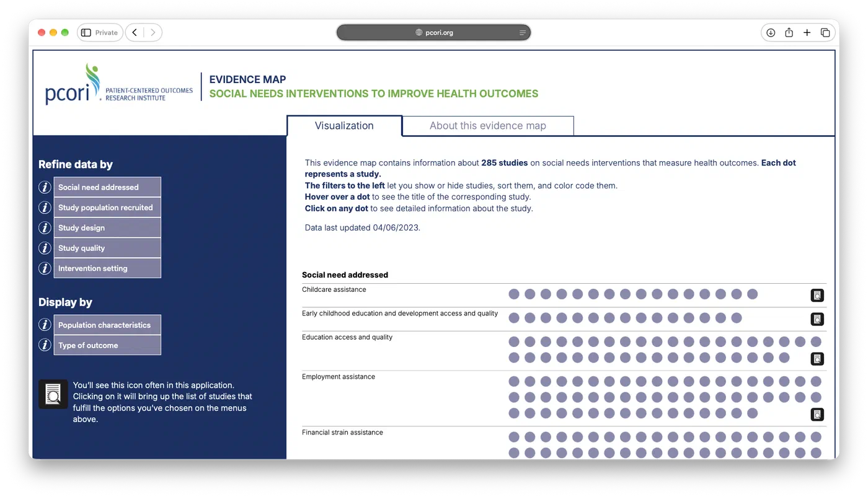
Task: Click the Employment assistance row label
Action: tap(339, 377)
